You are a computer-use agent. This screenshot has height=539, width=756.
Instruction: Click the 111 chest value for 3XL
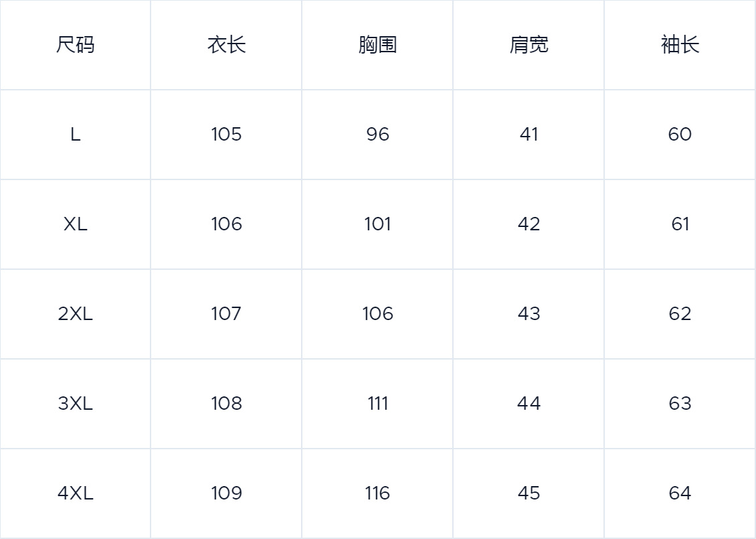coord(377,403)
